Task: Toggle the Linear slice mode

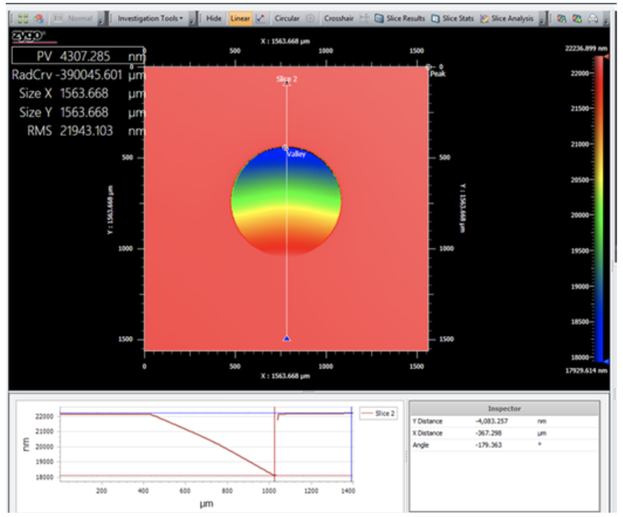Action: coord(240,18)
